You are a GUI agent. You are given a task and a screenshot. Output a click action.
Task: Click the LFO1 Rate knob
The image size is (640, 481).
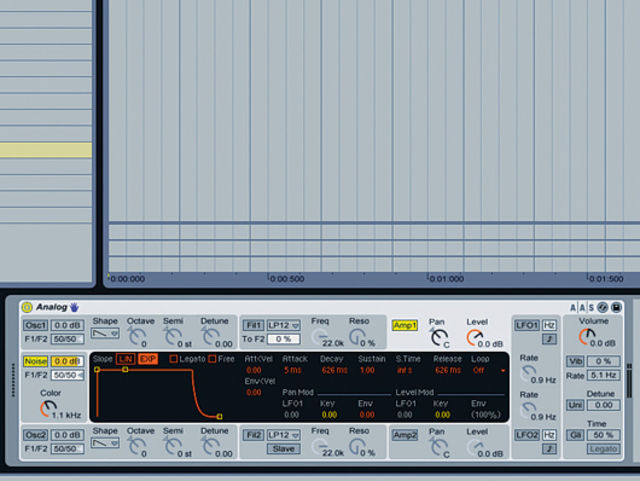point(528,373)
